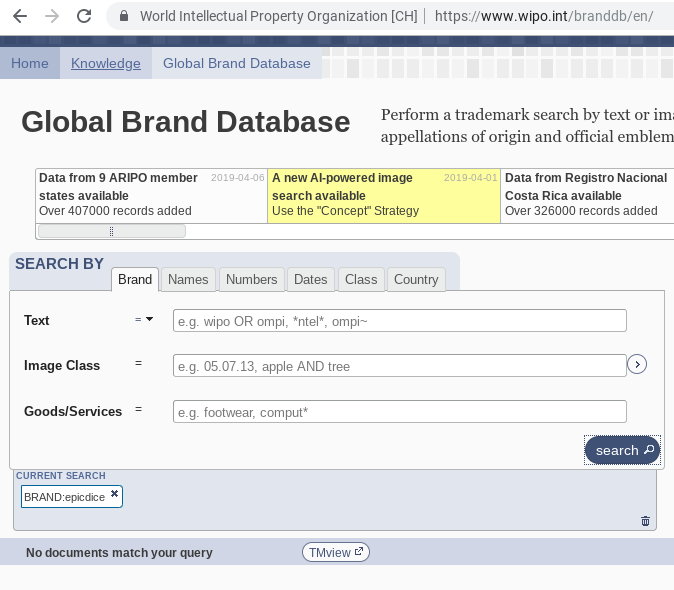Go back with browser back arrow
Viewport: 674px width, 590px height.
pos(20,16)
